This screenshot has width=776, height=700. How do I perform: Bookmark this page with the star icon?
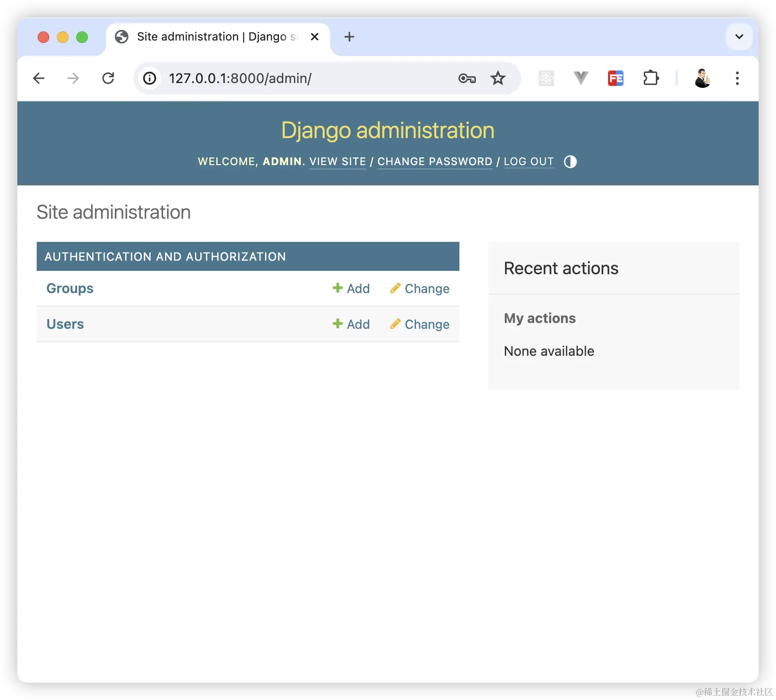coord(498,78)
